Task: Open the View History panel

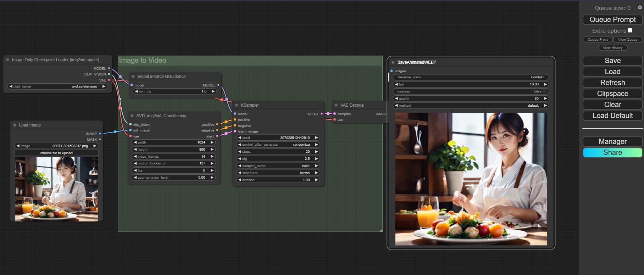Action: point(612,48)
